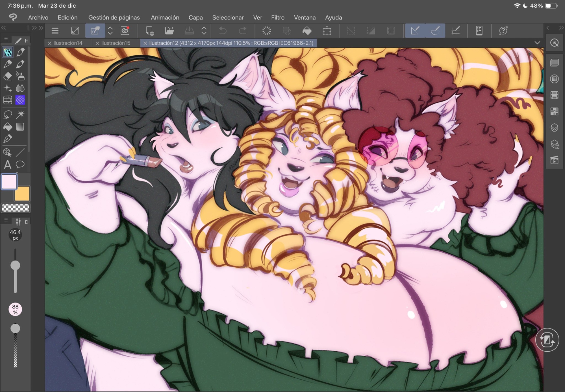Select the Balloon speech bubble tool

pos(20,164)
